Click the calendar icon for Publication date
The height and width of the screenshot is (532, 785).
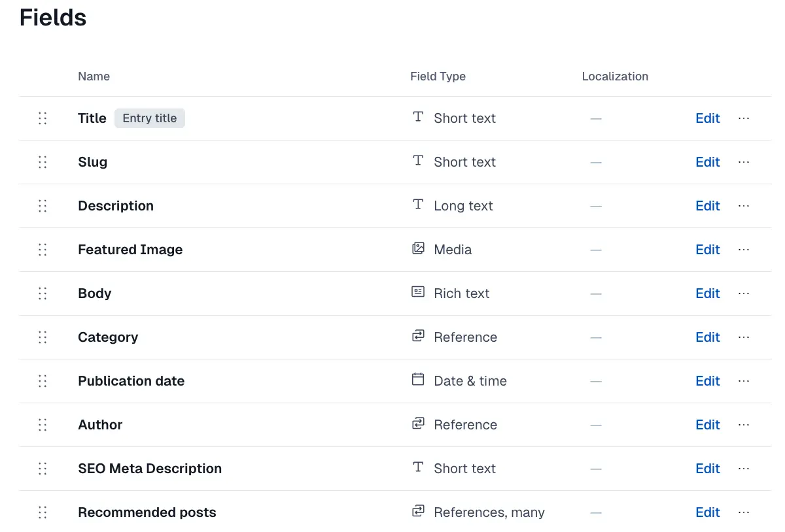[418, 380]
